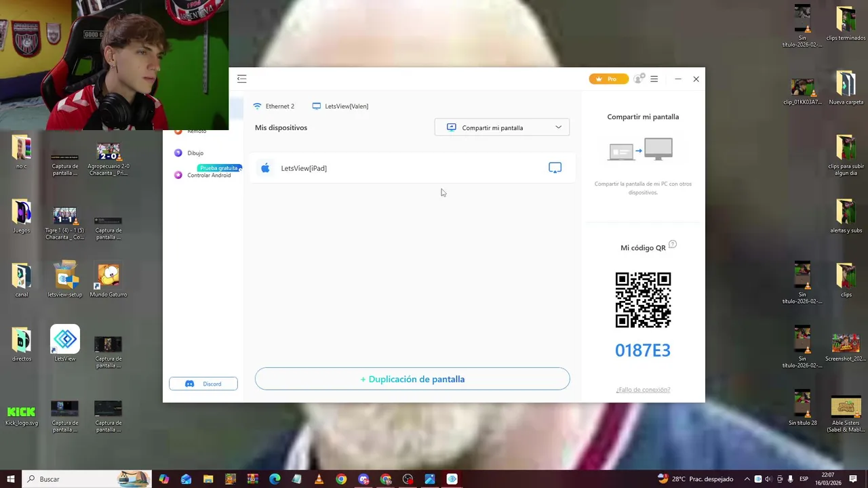Open the LetsView taskbar icon
Screen dimensions: 868x488
point(452,479)
